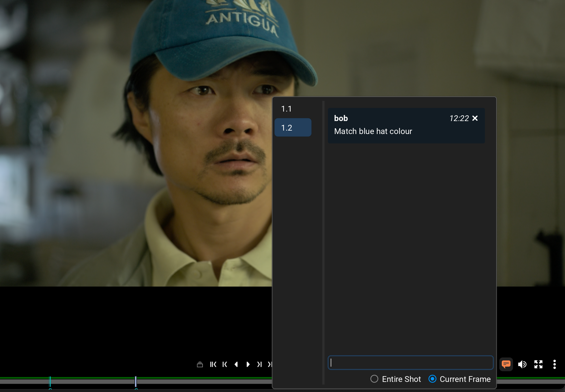Click the cyan annotation marker on timeline
The width and height of the screenshot is (565, 392).
click(x=50, y=381)
